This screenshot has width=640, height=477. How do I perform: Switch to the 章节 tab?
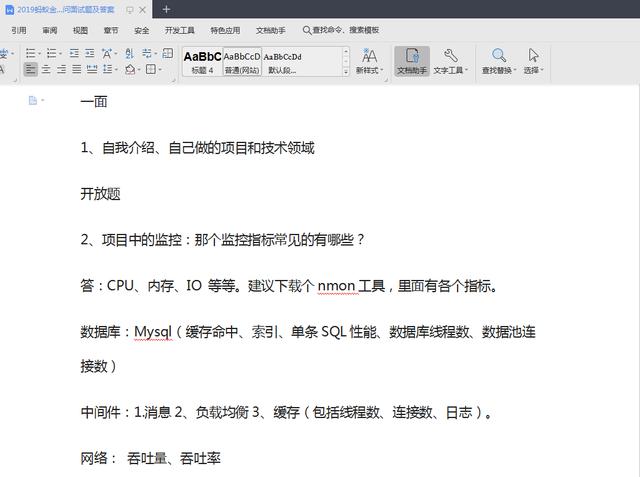tap(111, 30)
